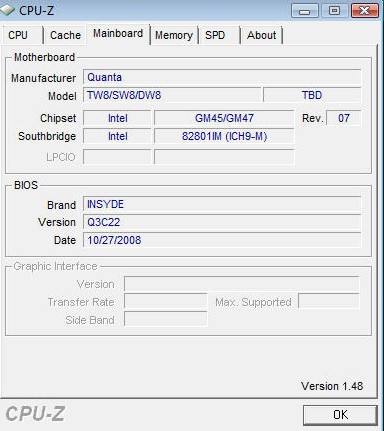
Task: Click the BIOS Brand field INSYDE
Action: click(x=222, y=204)
